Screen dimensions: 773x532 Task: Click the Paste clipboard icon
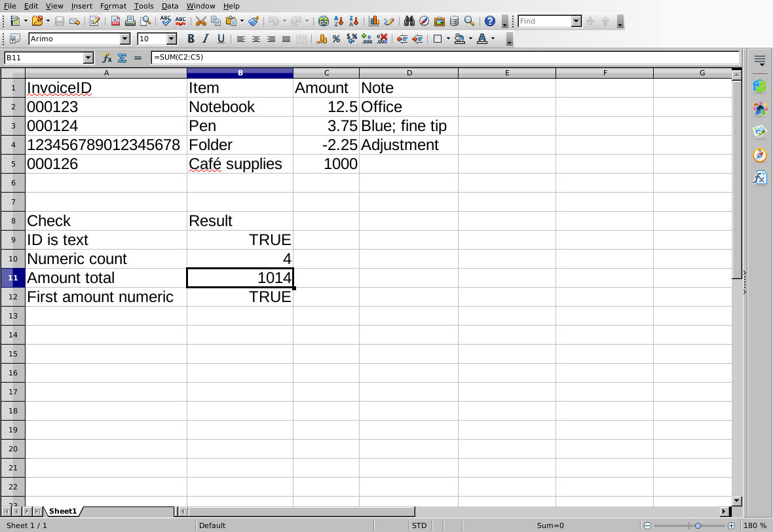click(x=231, y=21)
